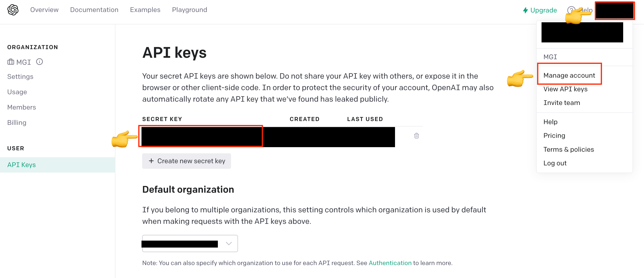Click the Upgrade lightning bolt icon
644x278 pixels.
tap(525, 10)
